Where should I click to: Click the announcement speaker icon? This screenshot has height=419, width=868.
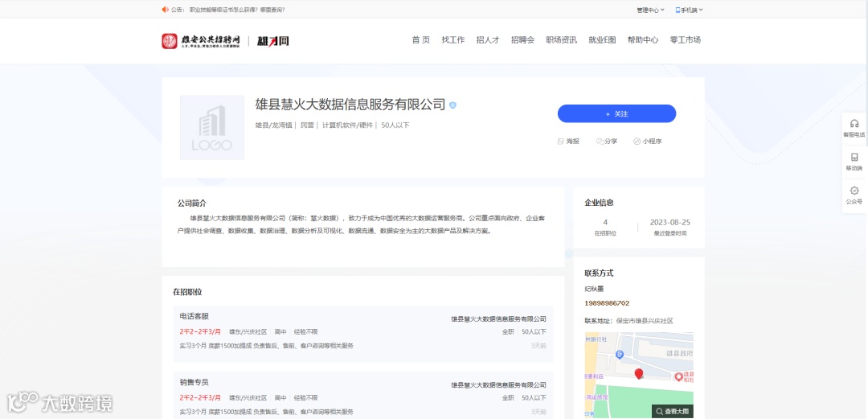pos(165,10)
